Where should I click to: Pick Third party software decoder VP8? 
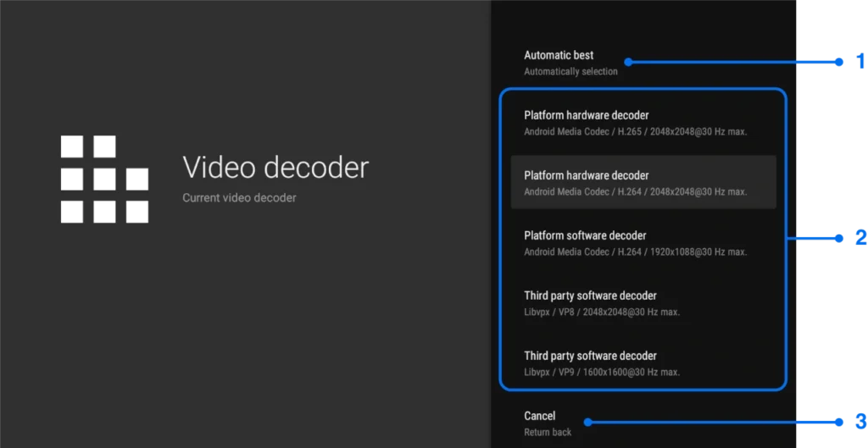coord(643,303)
